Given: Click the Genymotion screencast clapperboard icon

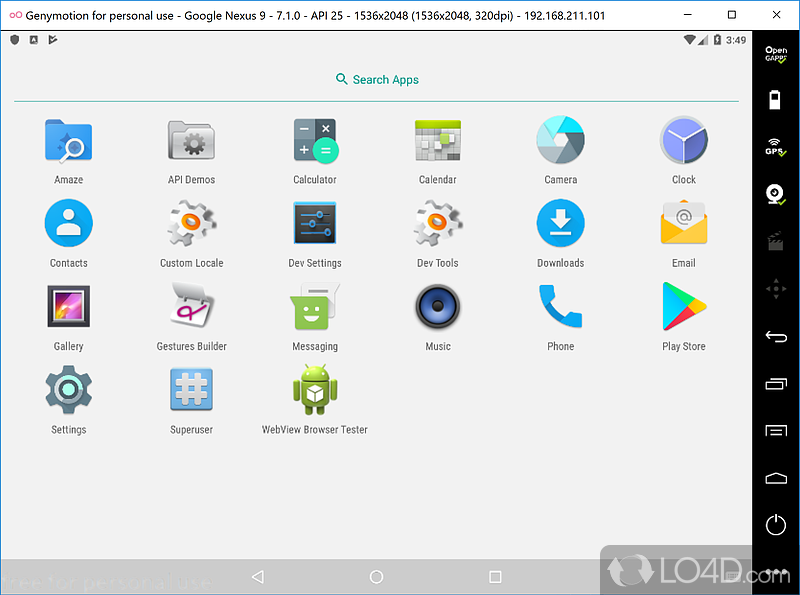Looking at the screenshot, I should click(x=776, y=241).
